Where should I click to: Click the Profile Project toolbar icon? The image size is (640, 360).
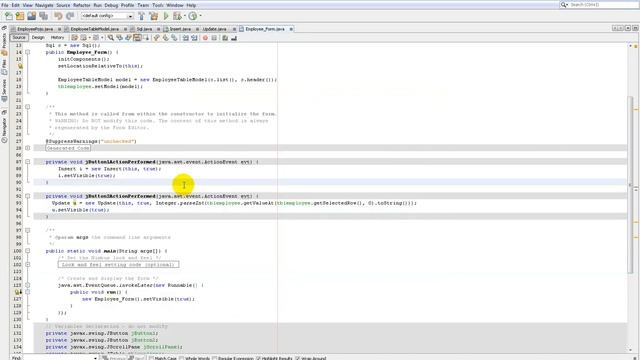(193, 16)
